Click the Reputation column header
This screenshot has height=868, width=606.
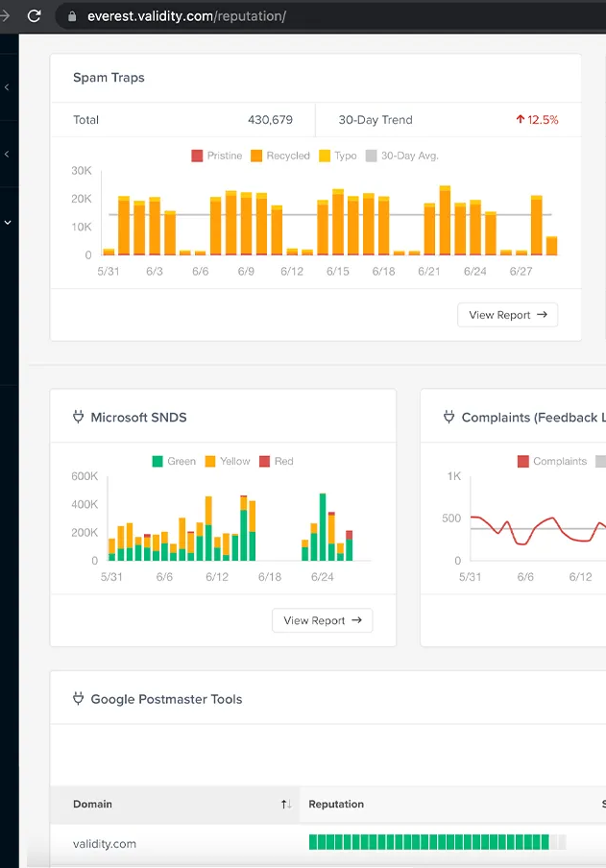336,805
